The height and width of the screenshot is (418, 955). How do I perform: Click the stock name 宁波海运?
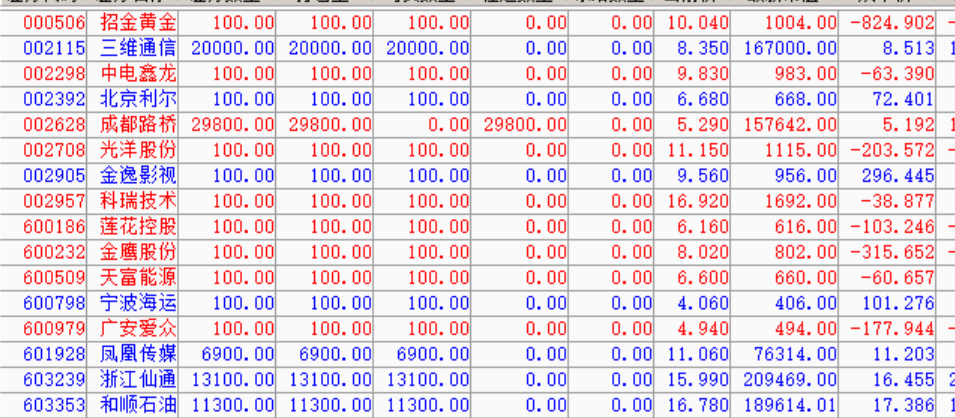[138, 303]
